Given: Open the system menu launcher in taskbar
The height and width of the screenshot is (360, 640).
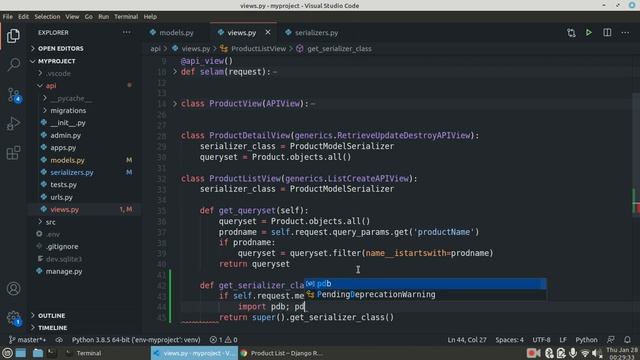Looking at the screenshot, I should 7,353.
